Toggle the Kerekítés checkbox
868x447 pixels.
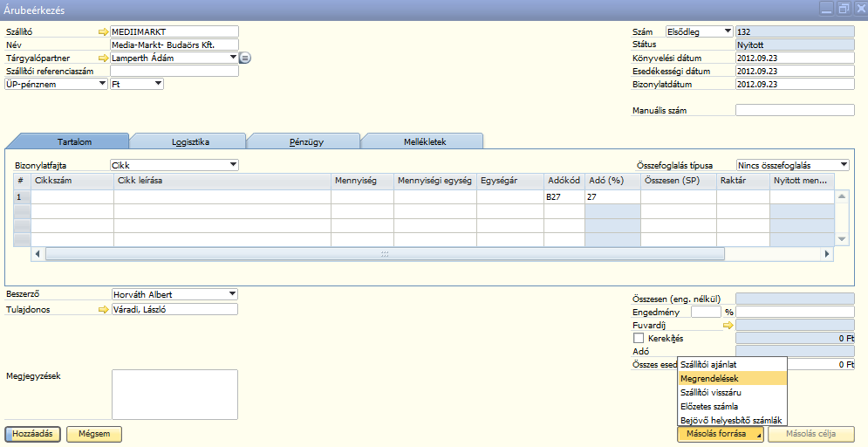click(x=639, y=338)
